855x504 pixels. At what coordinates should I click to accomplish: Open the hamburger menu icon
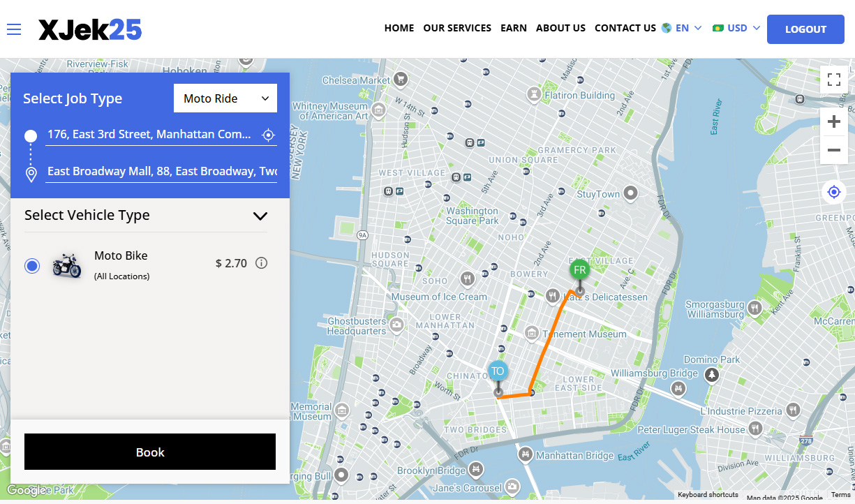(14, 29)
